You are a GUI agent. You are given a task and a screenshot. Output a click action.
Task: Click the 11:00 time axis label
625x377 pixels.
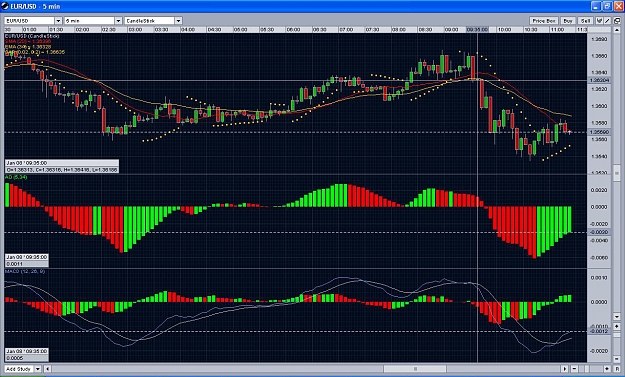pyautogui.click(x=557, y=29)
